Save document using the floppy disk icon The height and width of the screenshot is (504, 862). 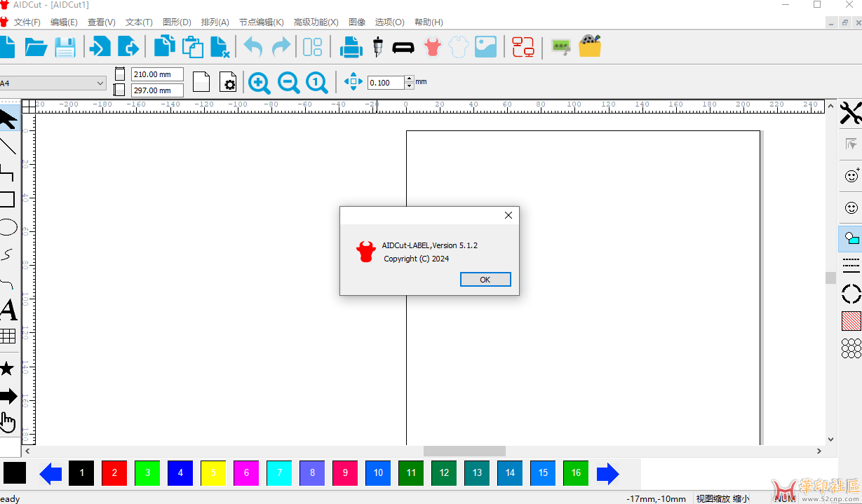(x=65, y=47)
